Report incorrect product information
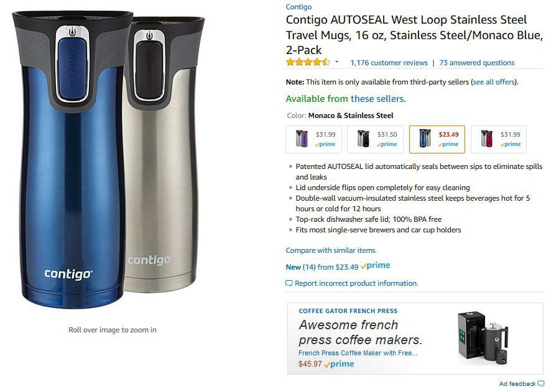546x392 pixels. [356, 283]
